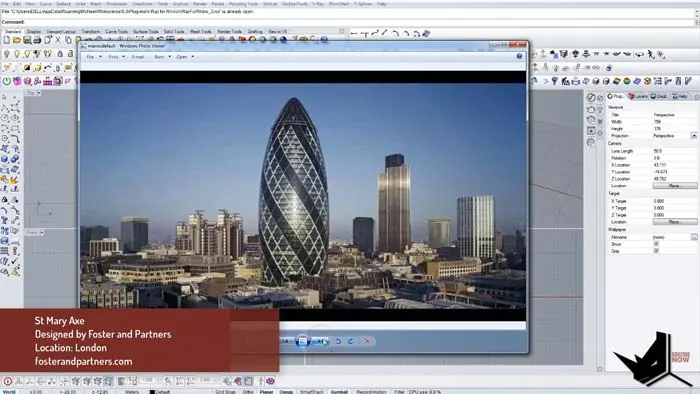Click the Open folder icon in Rhino toolbar

point(17,40)
